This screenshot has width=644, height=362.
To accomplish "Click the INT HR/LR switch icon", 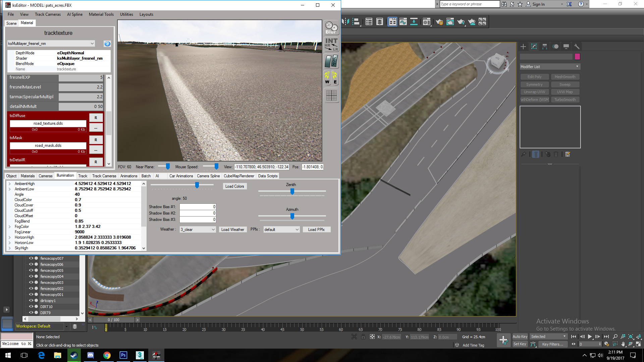I will coord(331,44).
